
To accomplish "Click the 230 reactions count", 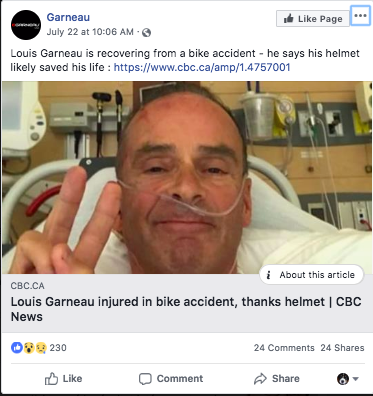I will tap(58, 348).
